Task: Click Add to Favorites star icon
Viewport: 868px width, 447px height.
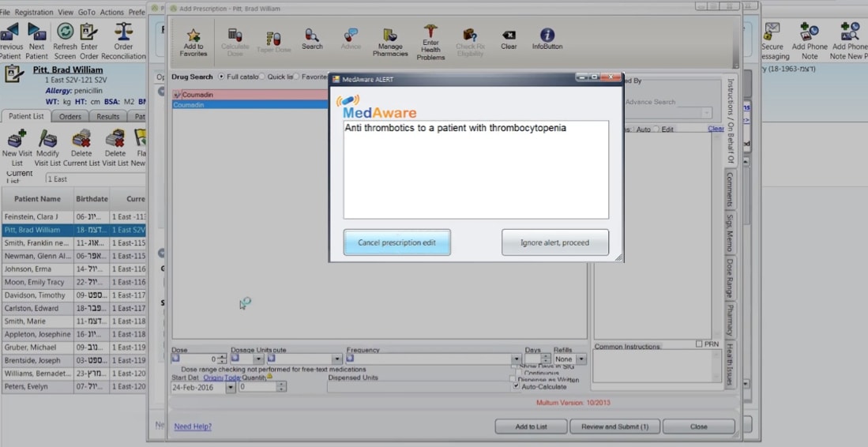Action: pos(194,36)
